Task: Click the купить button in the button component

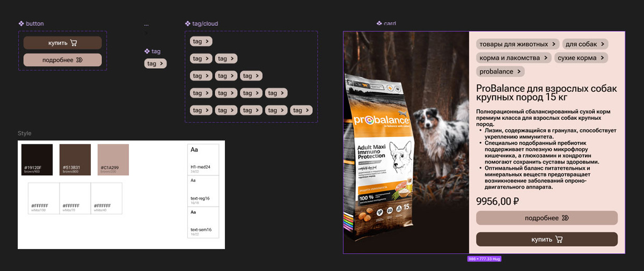Action: [62, 43]
